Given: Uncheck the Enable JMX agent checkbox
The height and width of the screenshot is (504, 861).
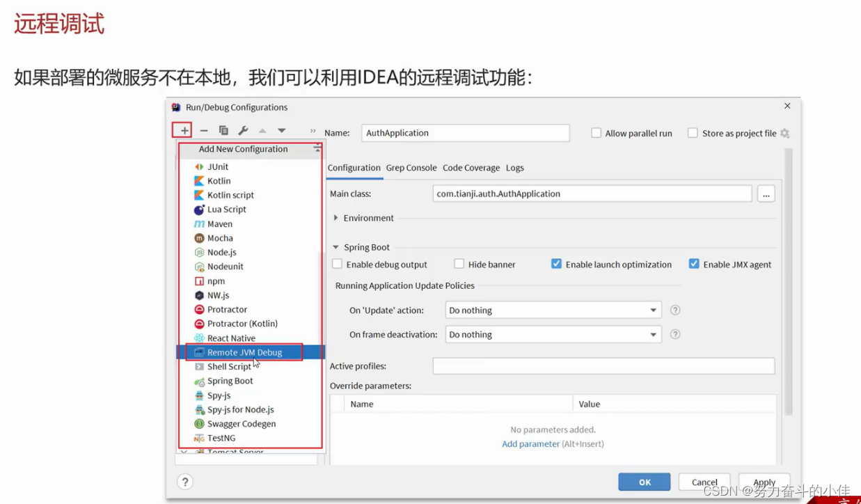Looking at the screenshot, I should (x=694, y=264).
